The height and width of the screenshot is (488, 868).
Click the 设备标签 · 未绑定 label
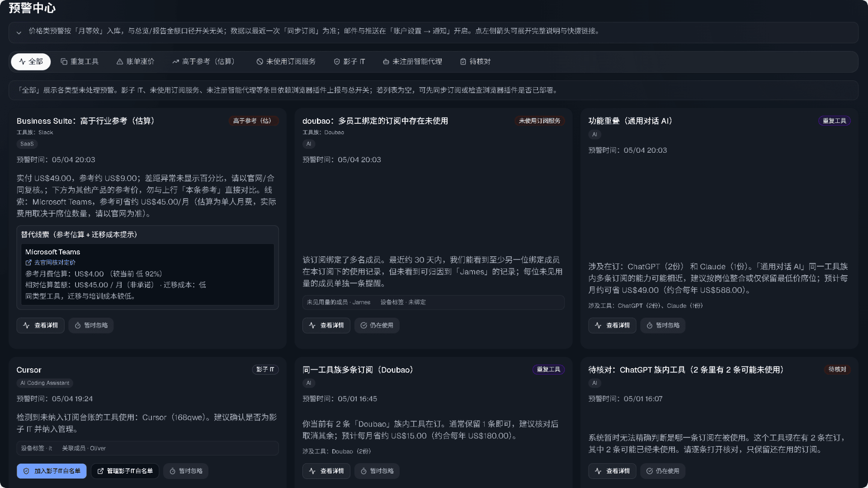click(403, 302)
